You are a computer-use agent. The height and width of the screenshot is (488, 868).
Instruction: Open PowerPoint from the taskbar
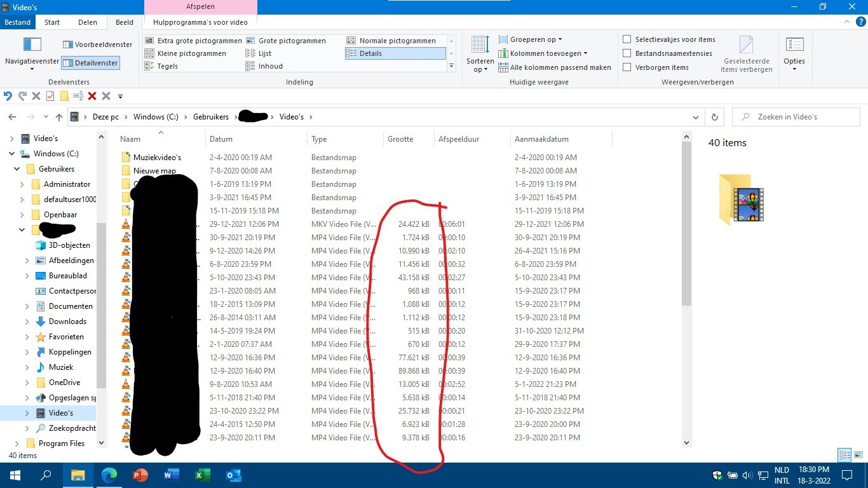pos(140,475)
